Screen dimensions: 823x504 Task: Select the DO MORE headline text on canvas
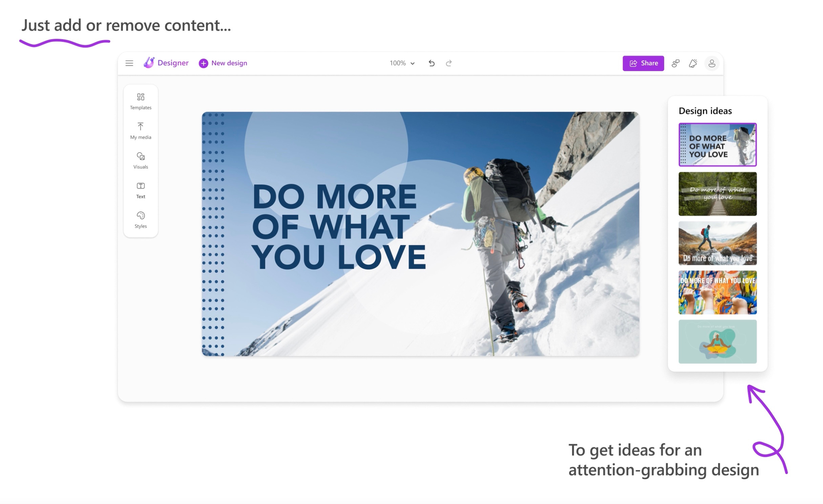[339, 226]
